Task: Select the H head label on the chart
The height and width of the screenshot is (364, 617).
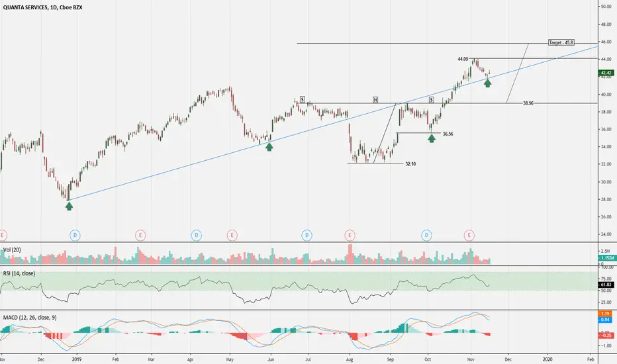Action: 375,100
